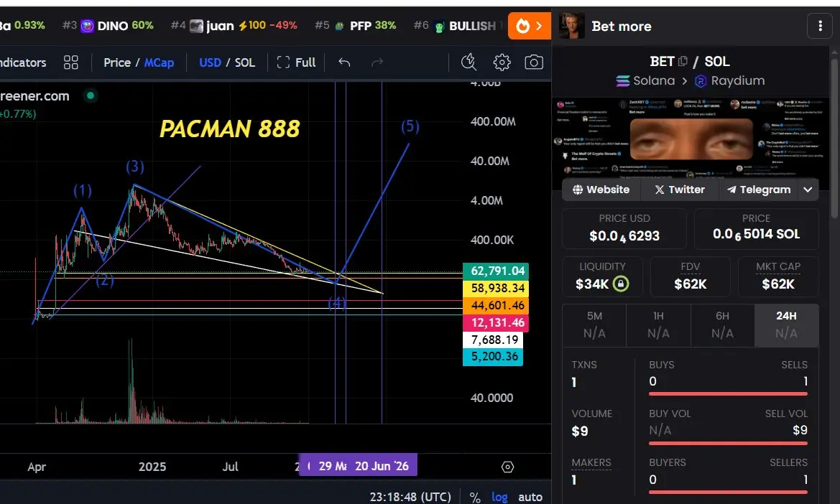840x504 pixels.
Task: Select the 6H timeframe tab
Action: [722, 325]
